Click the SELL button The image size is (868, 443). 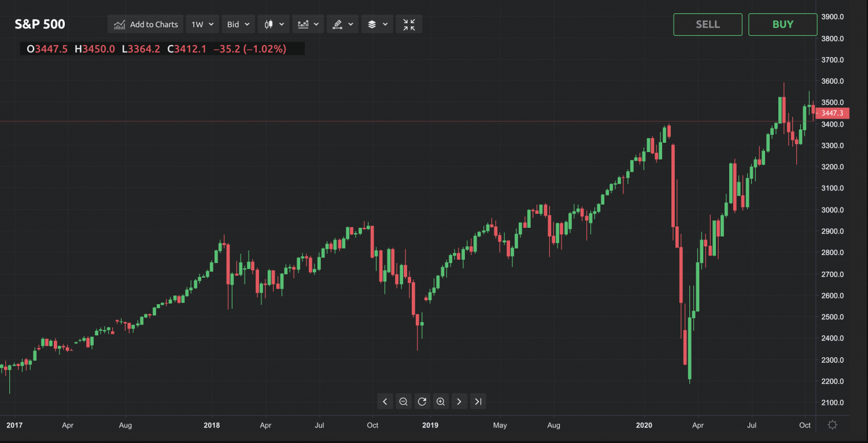point(708,24)
